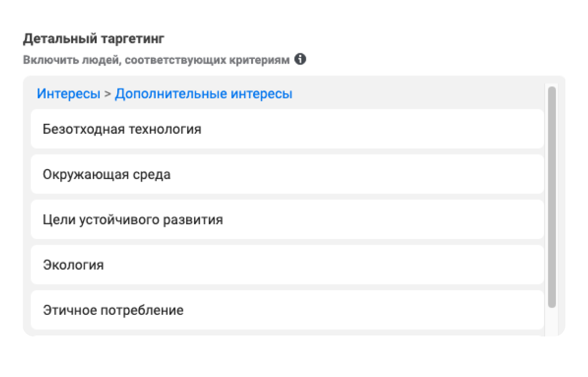Click the Включить людей, соответствующих критериям label
Image resolution: width=588 pixels, height=377 pixels.
(156, 60)
